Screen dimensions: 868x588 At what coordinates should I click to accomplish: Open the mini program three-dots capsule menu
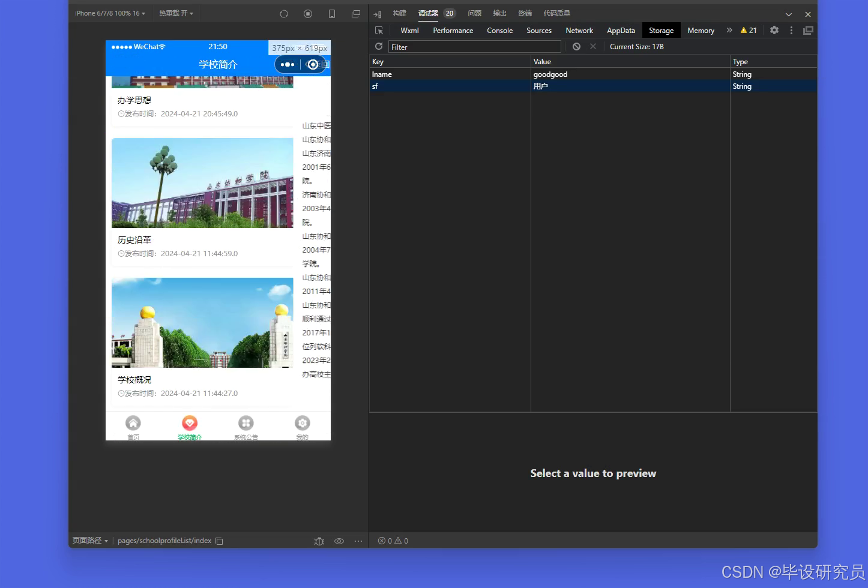(x=288, y=64)
